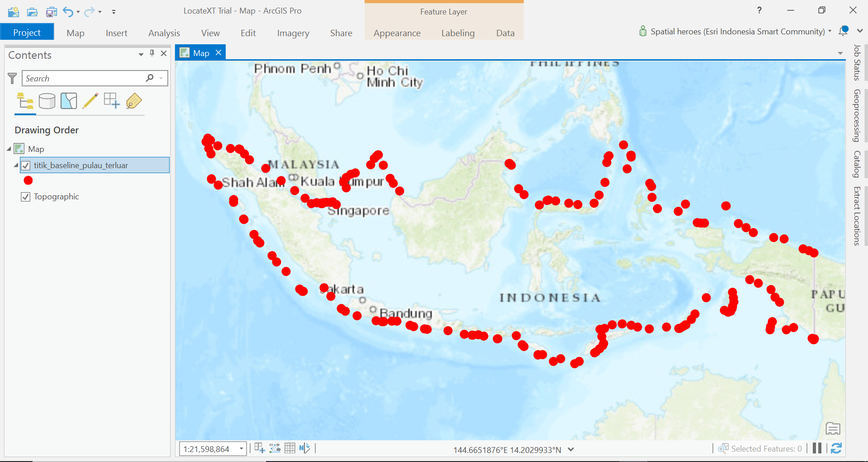Open the map view tab list dropdown
The height and width of the screenshot is (462, 868).
(840, 53)
